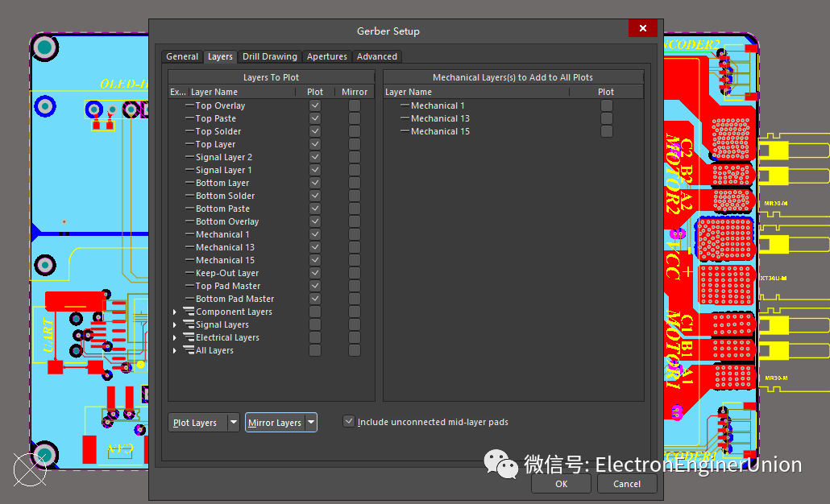
Task: Click the Mechanical 13 icon in right panel
Action: point(405,118)
